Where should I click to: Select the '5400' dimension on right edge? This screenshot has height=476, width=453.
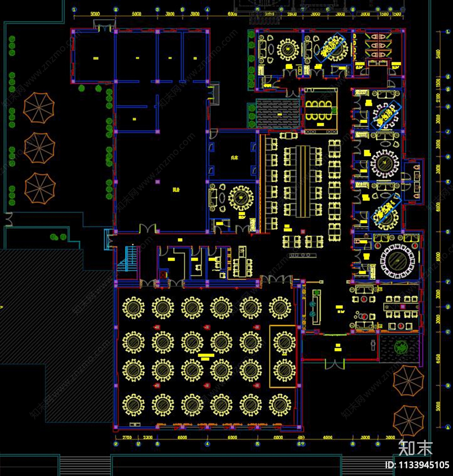coord(439,54)
